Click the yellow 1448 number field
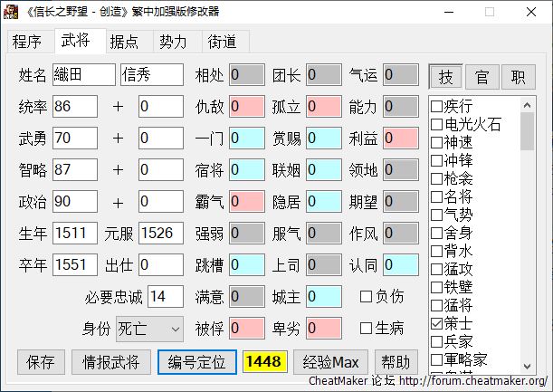Viewport: 553px width, 392px height. pyautogui.click(x=263, y=362)
